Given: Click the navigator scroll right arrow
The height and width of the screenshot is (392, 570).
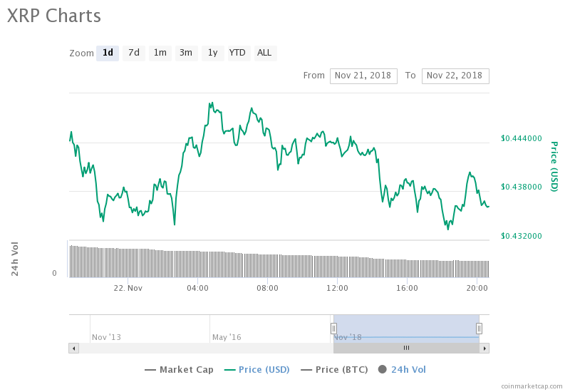Looking at the screenshot, I should pyautogui.click(x=484, y=349).
